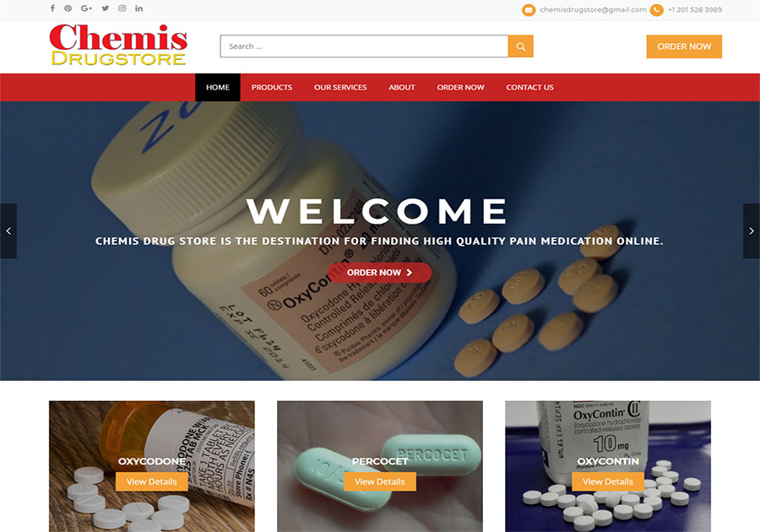Click the orange Order Now header button
The width and height of the screenshot is (760, 532).
tap(684, 46)
